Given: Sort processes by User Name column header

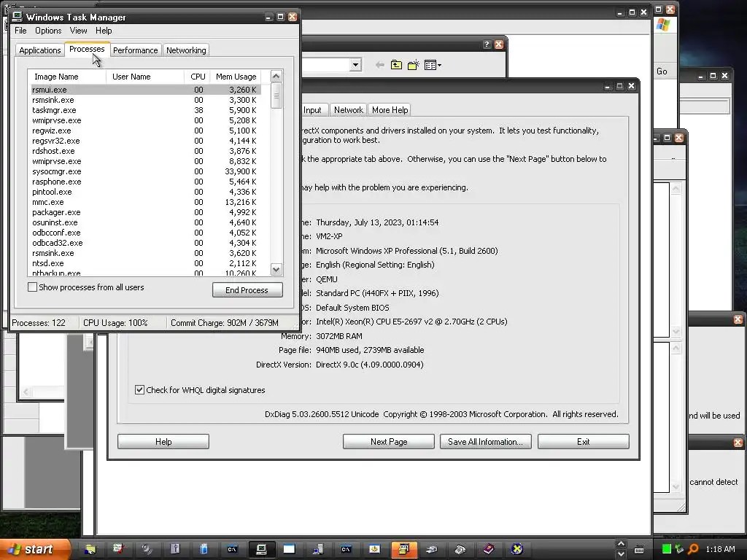Looking at the screenshot, I should click(x=145, y=77).
